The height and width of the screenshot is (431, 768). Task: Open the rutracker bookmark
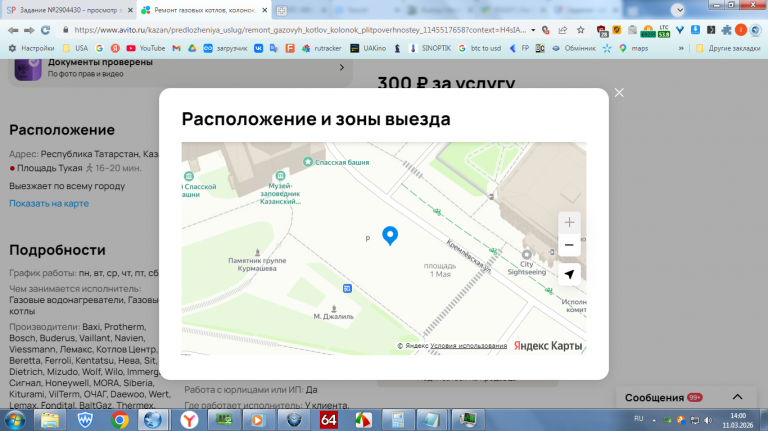click(321, 48)
